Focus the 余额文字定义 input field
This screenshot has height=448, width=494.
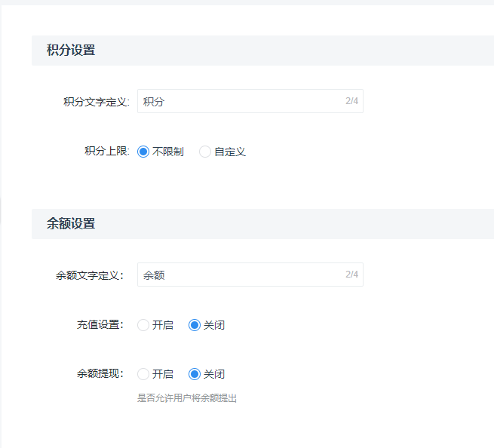[250, 275]
